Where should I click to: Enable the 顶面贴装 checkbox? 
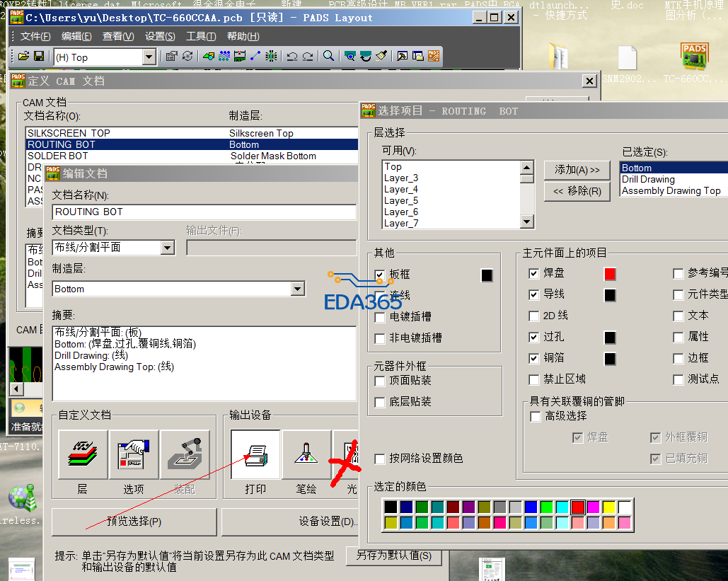[x=380, y=381]
